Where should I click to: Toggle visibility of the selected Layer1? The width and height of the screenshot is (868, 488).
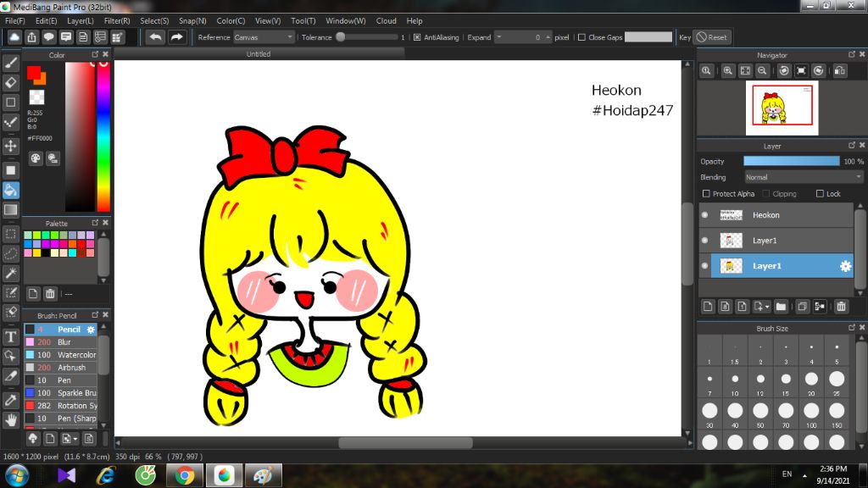click(x=704, y=265)
